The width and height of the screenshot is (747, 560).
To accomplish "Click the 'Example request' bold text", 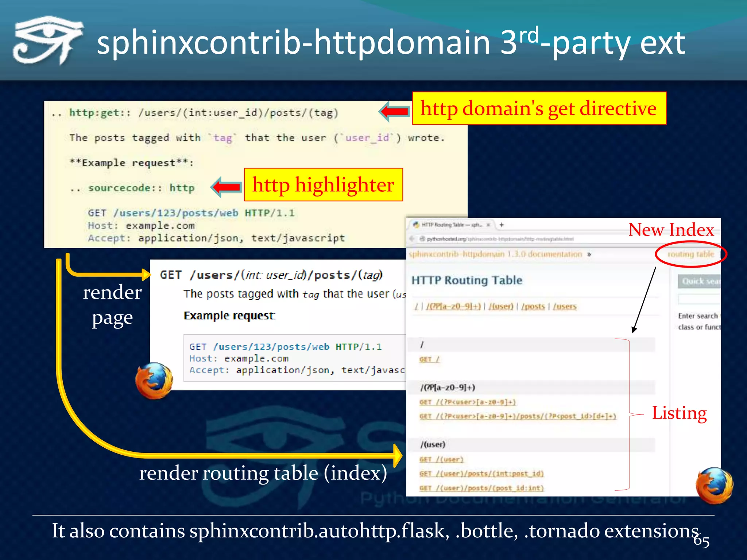I will point(229,315).
